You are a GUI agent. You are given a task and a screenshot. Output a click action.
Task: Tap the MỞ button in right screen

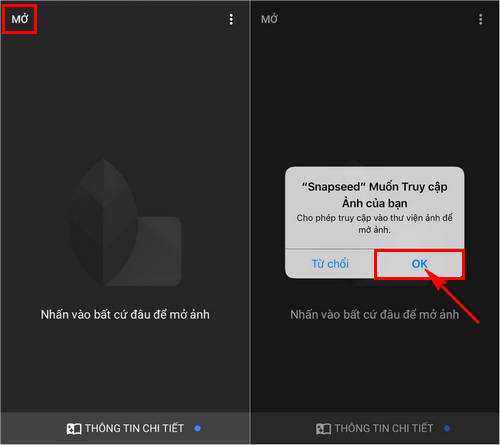point(269,19)
